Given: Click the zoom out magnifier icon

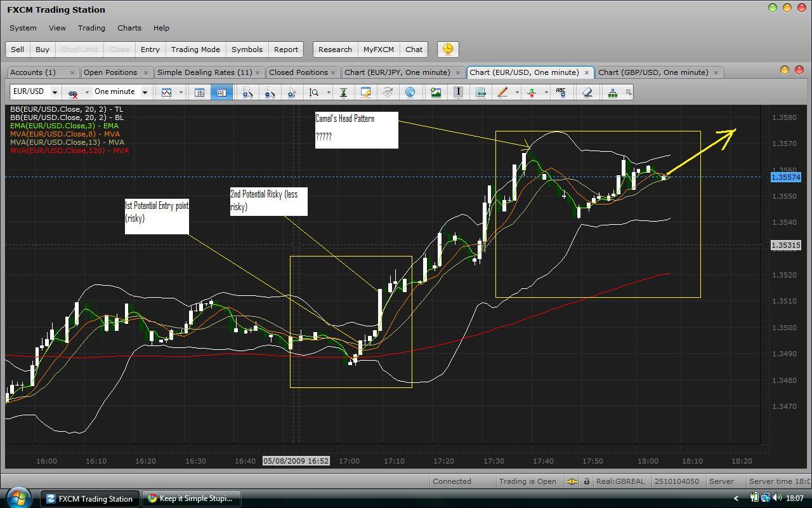Looking at the screenshot, I should coord(270,93).
